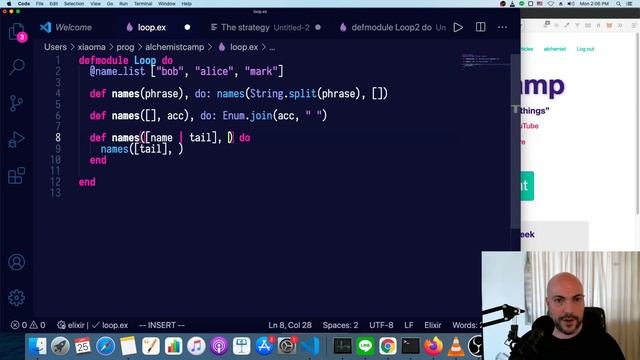Open the Source Control view
Image resolution: width=640 pixels, height=360 pixels.
pos(17,103)
